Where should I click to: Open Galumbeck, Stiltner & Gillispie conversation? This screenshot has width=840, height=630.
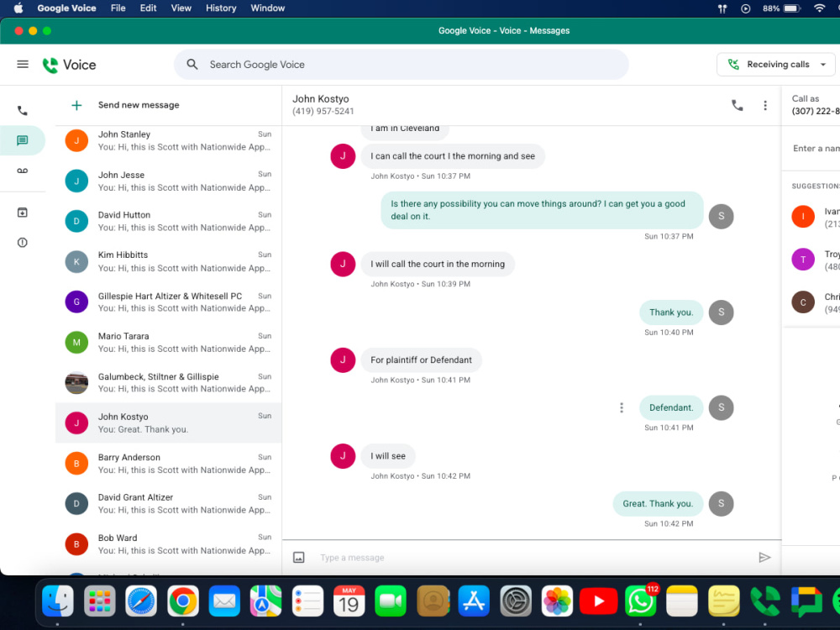168,383
